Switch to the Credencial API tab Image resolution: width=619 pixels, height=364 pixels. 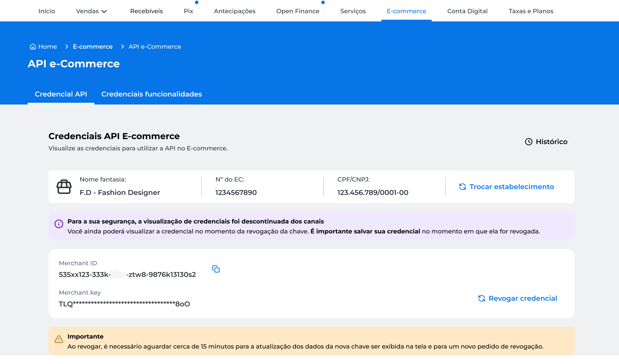pos(61,94)
